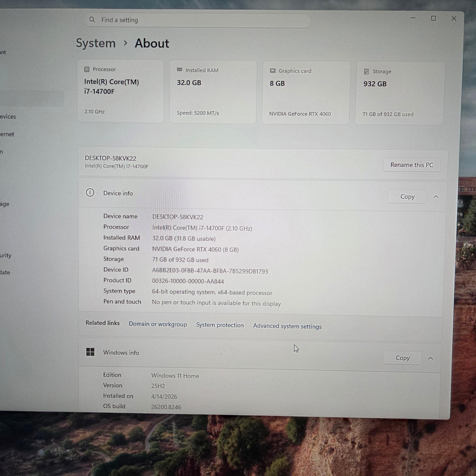Open the System protection link
476x476 pixels.
tap(220, 325)
